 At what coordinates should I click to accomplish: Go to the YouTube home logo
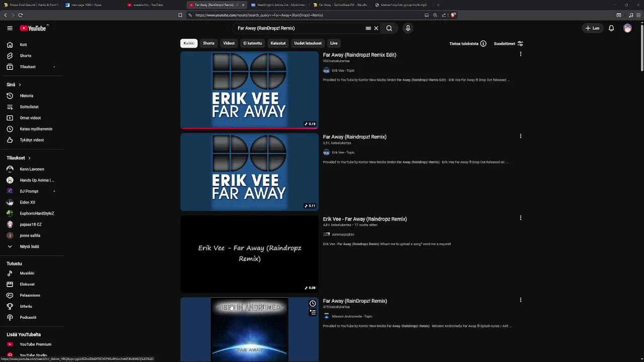click(33, 28)
